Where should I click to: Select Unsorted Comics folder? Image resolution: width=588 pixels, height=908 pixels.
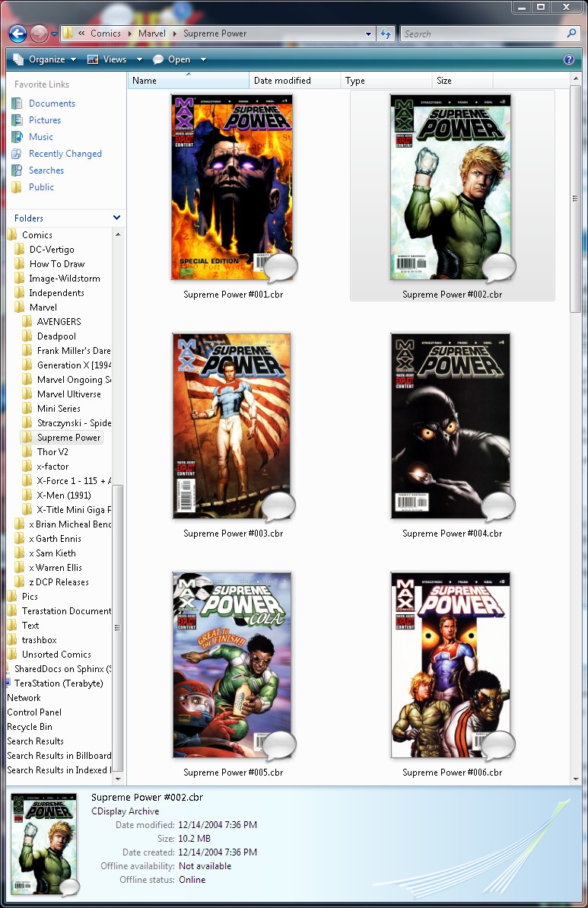(56, 655)
